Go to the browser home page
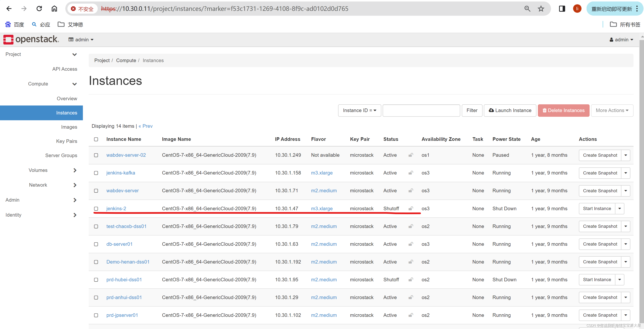Image resolution: width=644 pixels, height=329 pixels. click(54, 9)
